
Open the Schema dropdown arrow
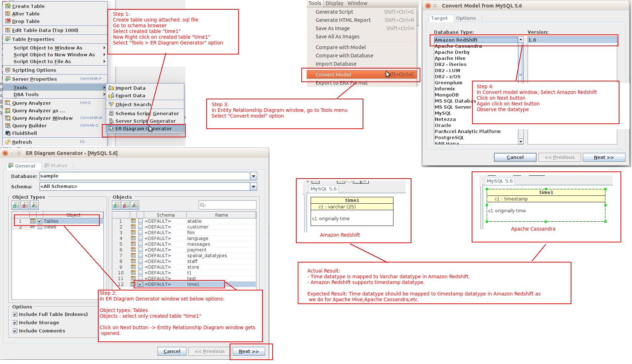[x=254, y=186]
